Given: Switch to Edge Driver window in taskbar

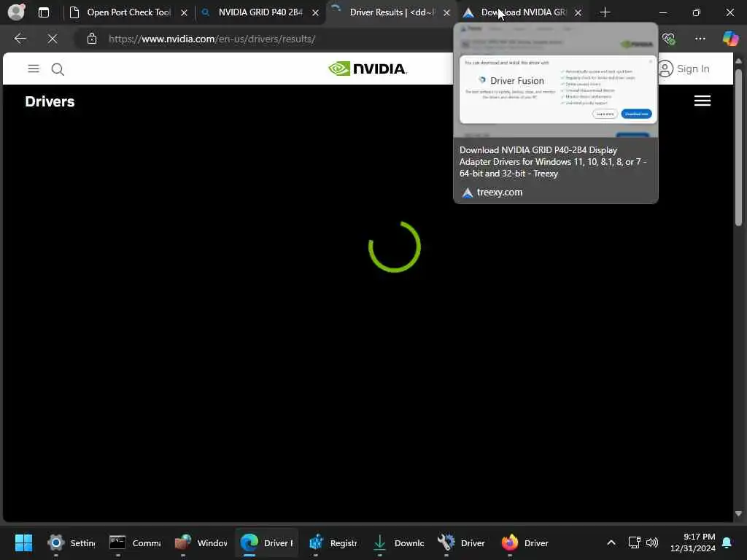Looking at the screenshot, I should (267, 542).
